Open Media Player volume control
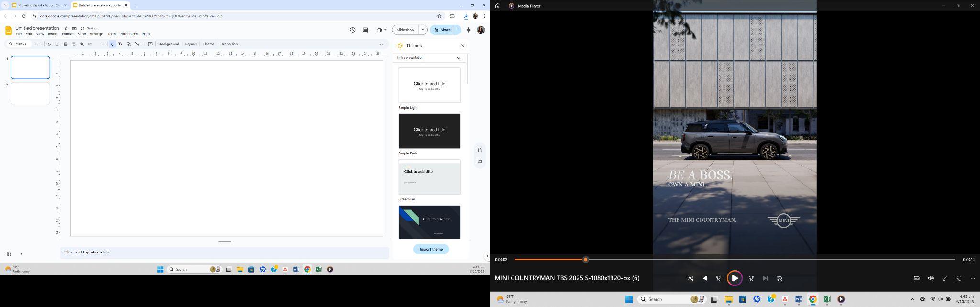This screenshot has height=307, width=980. (x=931, y=278)
